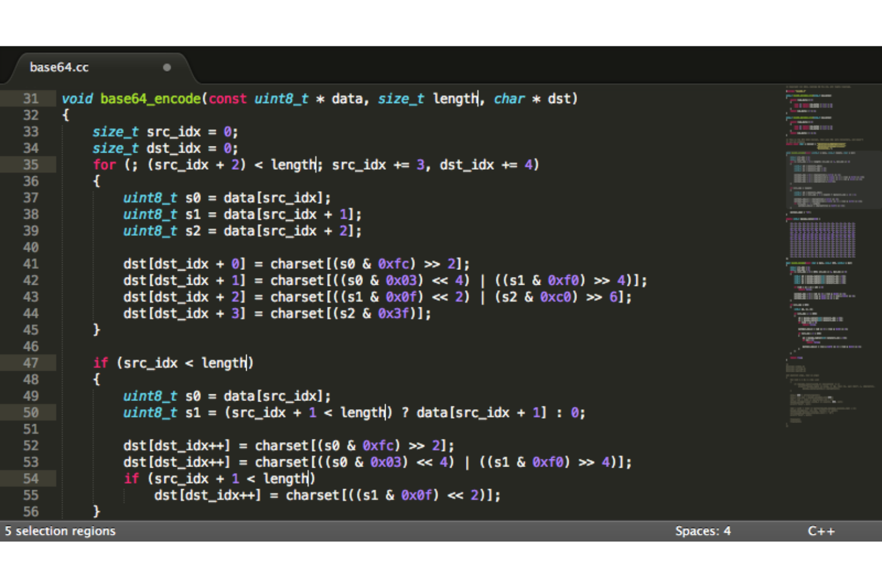
Task: Click line number 31 in gutter
Action: click(x=31, y=98)
